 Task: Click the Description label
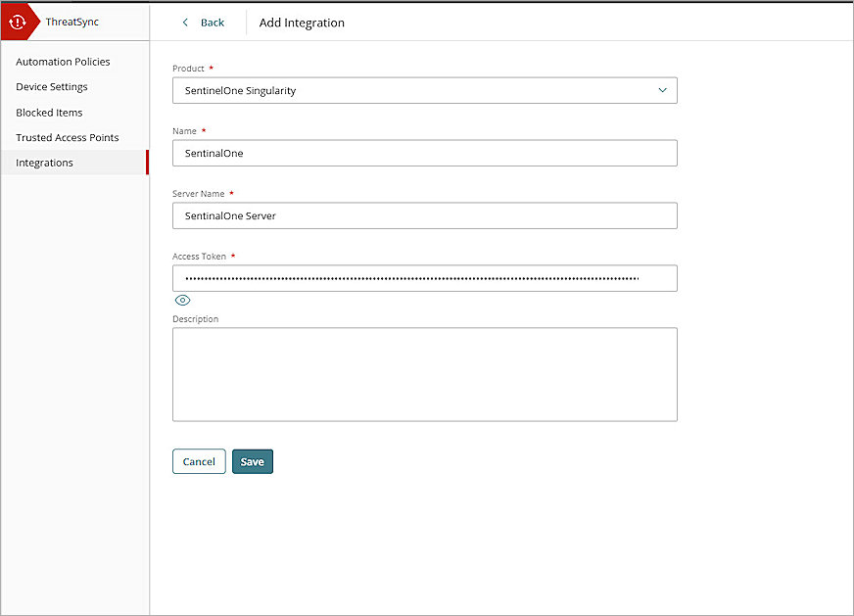pos(196,318)
